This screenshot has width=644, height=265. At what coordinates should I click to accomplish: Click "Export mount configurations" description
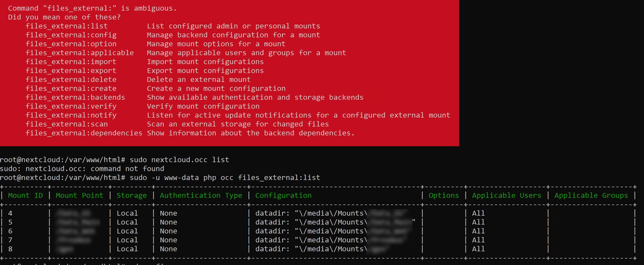click(x=205, y=71)
